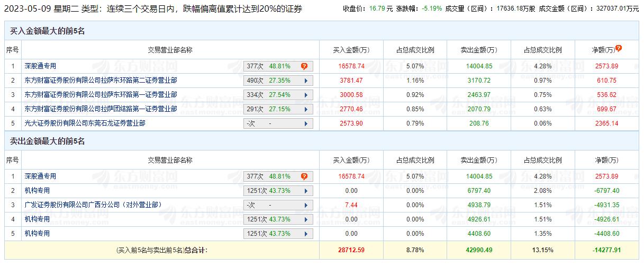Click the help icon beside the 净额(万) header
Image resolution: width=644 pixels, height=266 pixels.
tap(619, 48)
